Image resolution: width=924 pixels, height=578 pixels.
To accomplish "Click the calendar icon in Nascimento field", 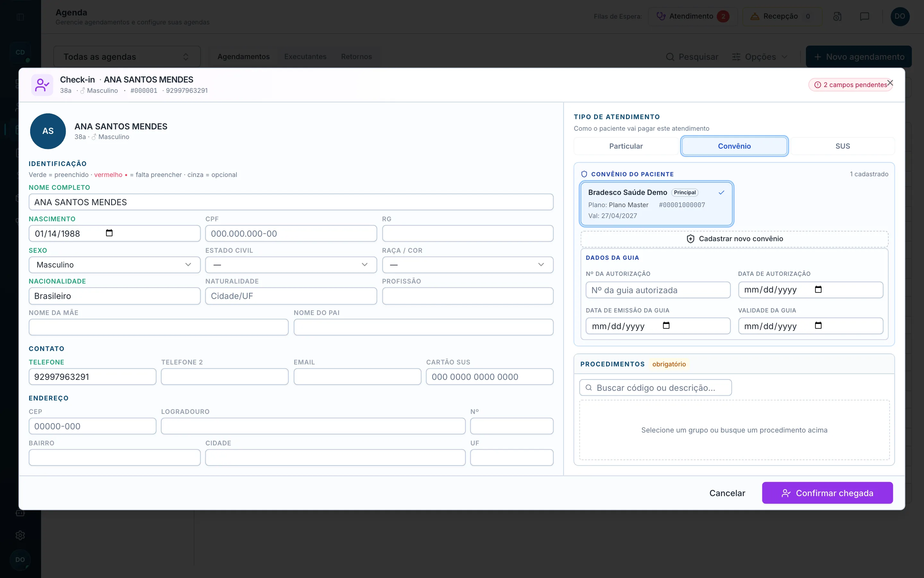I will 109,233.
